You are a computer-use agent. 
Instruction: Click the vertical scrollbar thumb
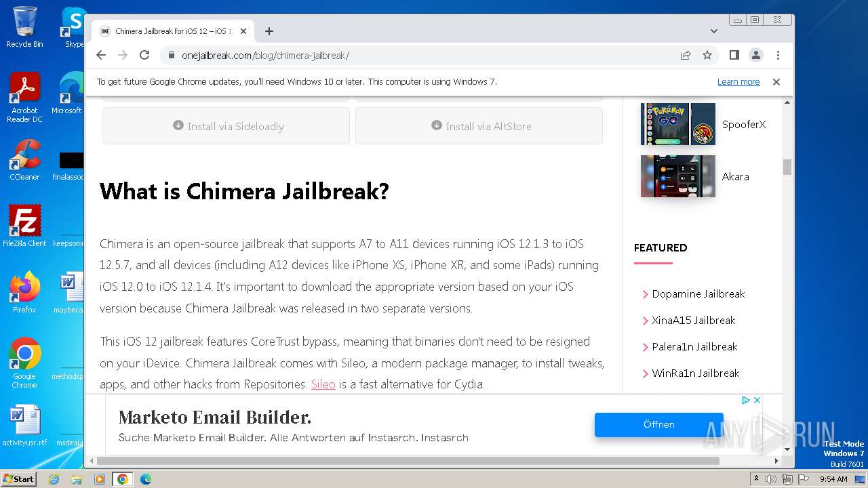point(787,167)
